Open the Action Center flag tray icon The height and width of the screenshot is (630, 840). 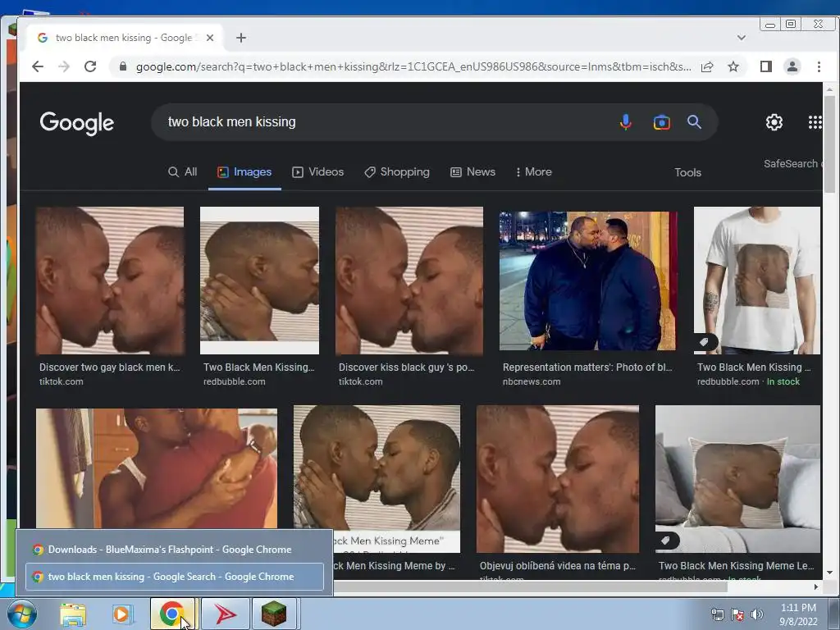(x=737, y=614)
